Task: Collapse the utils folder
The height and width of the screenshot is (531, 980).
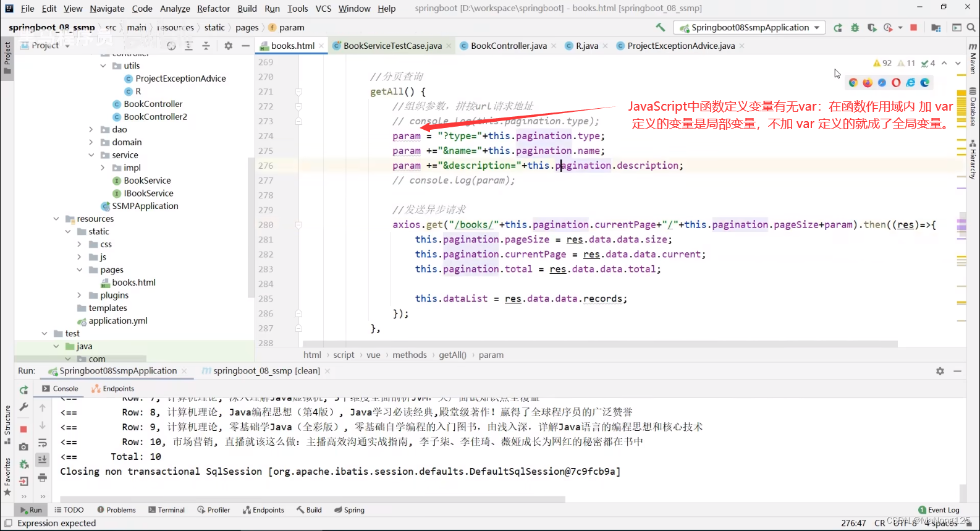Action: point(103,66)
